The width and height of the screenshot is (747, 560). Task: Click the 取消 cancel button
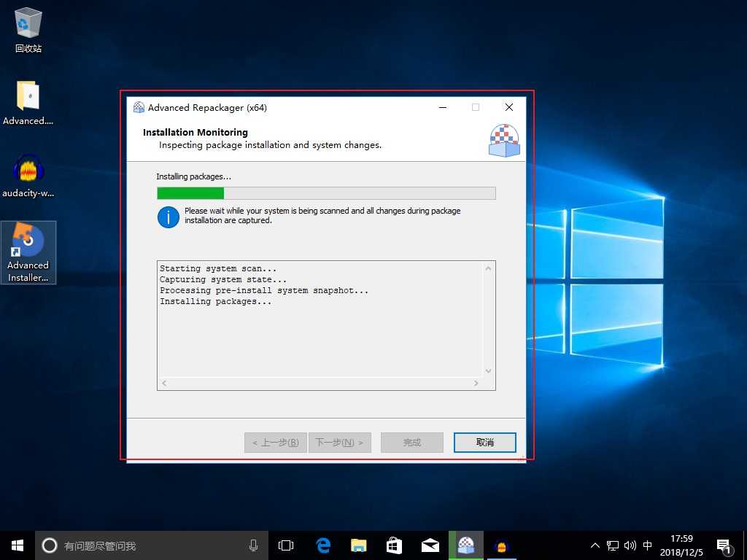tap(485, 443)
